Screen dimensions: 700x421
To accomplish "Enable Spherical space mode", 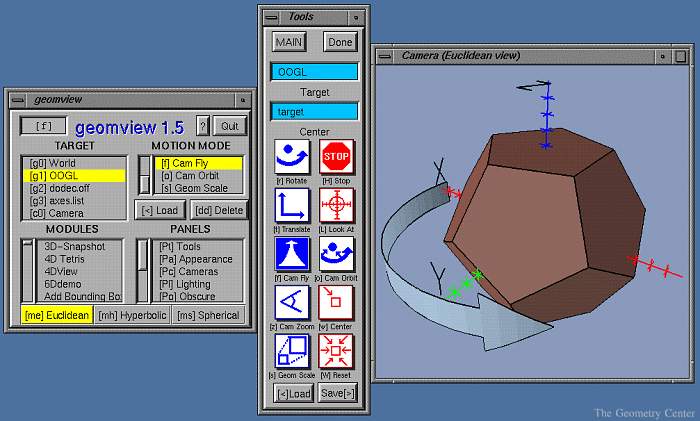I will pos(208,315).
